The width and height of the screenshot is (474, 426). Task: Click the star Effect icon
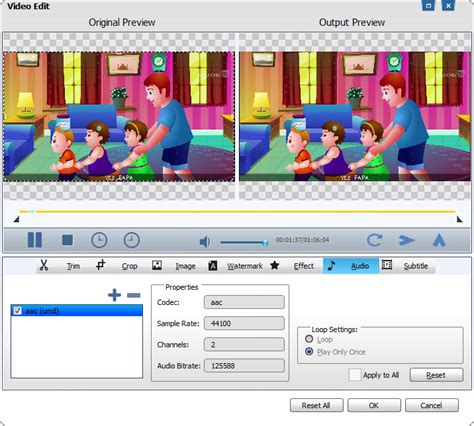click(x=275, y=265)
